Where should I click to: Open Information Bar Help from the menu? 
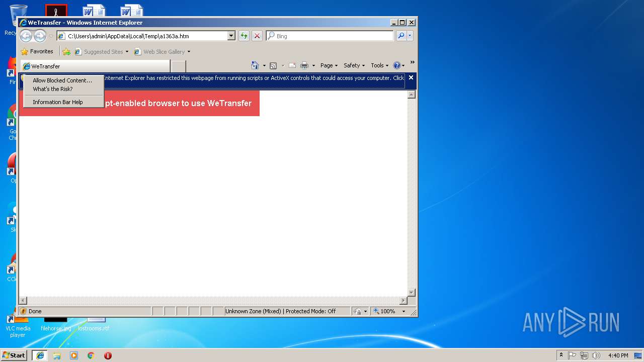(58, 102)
